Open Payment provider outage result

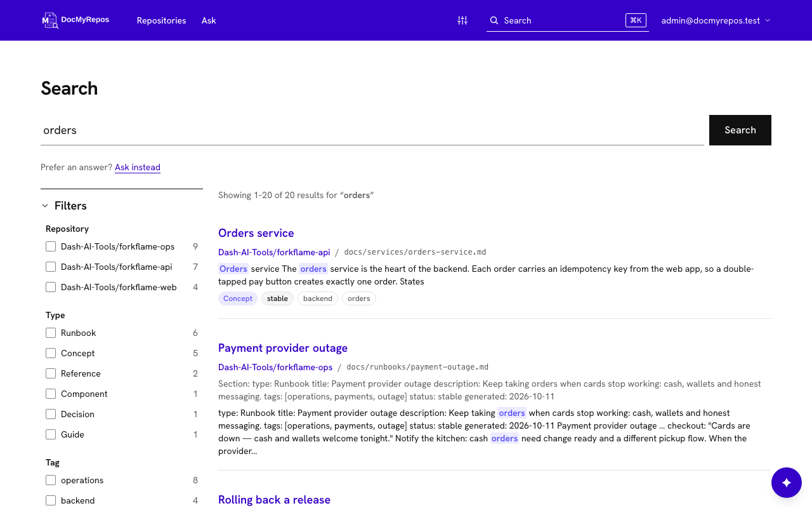pyautogui.click(x=283, y=348)
